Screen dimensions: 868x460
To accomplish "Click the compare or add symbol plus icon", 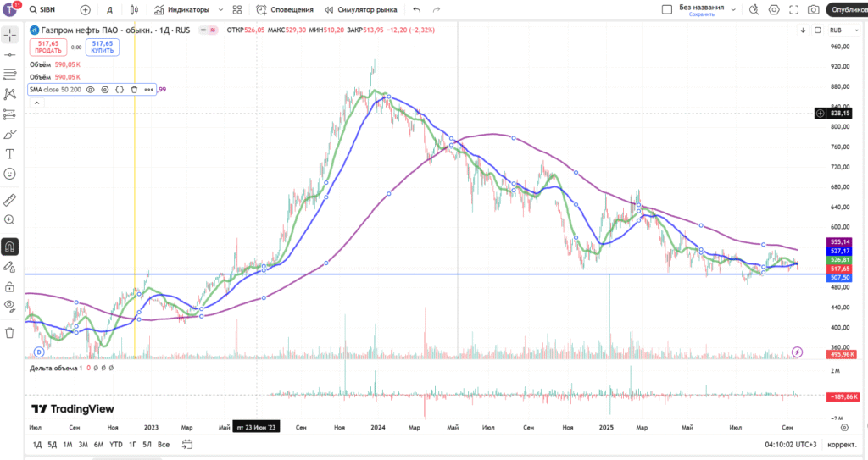I will coord(86,9).
